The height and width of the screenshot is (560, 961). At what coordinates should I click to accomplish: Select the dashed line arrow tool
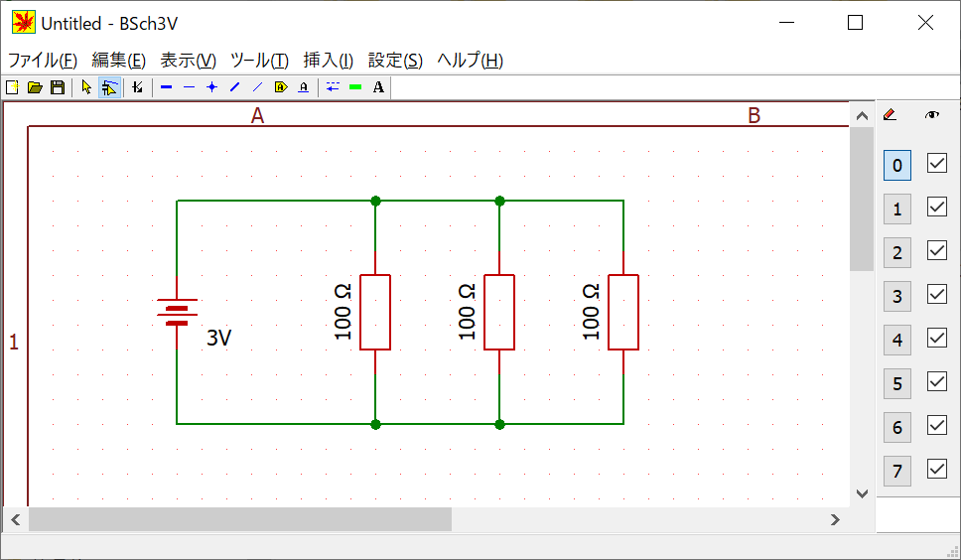point(333,87)
